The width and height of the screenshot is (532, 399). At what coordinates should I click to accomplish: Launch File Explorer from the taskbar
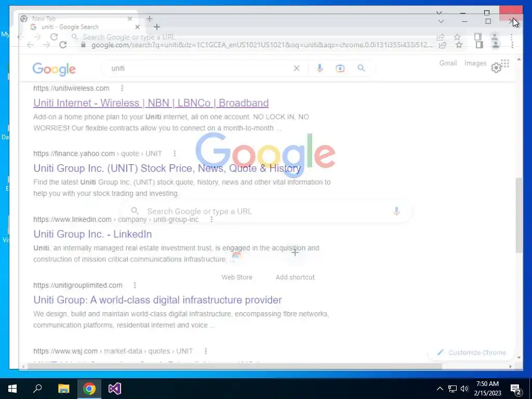click(x=63, y=389)
